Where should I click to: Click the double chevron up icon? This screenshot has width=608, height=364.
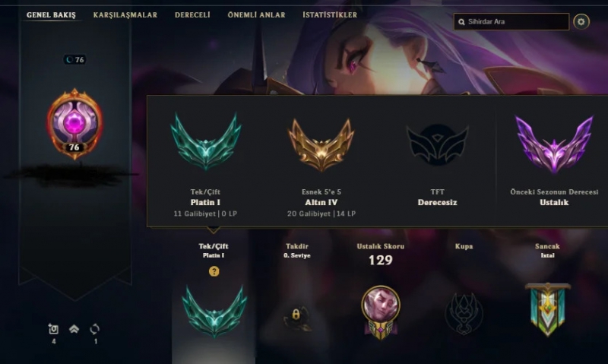74,329
